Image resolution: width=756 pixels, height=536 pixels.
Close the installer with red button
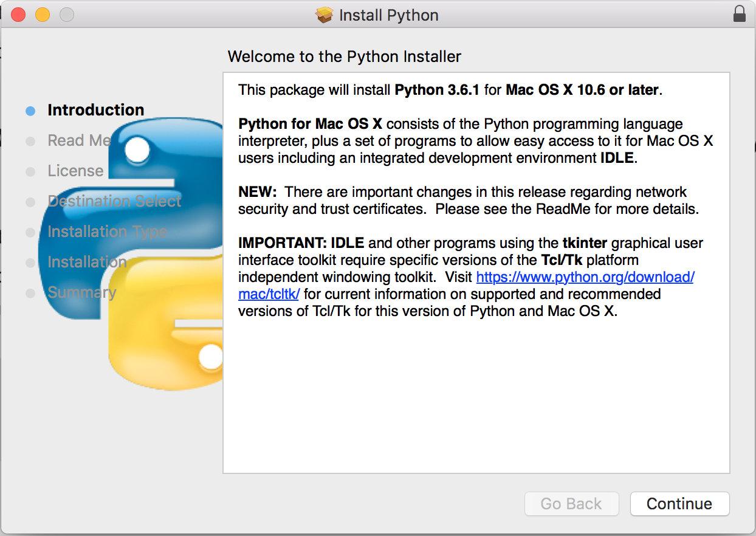click(x=18, y=15)
